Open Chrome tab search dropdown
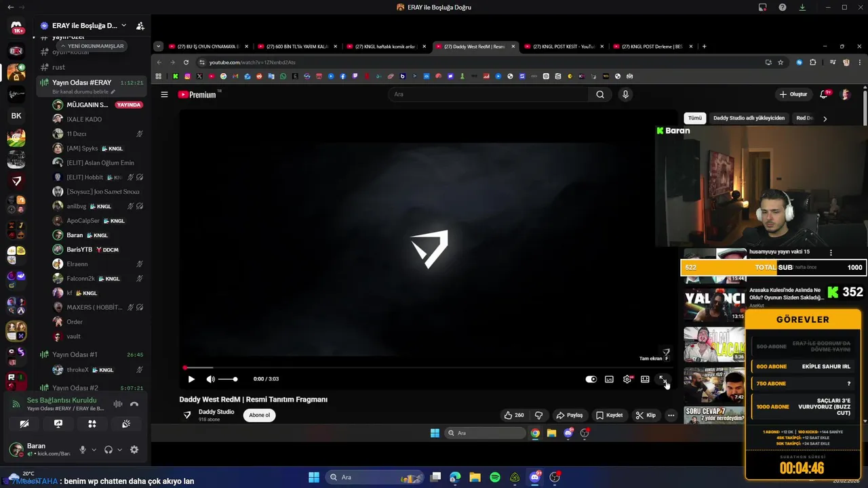 pyautogui.click(x=158, y=46)
